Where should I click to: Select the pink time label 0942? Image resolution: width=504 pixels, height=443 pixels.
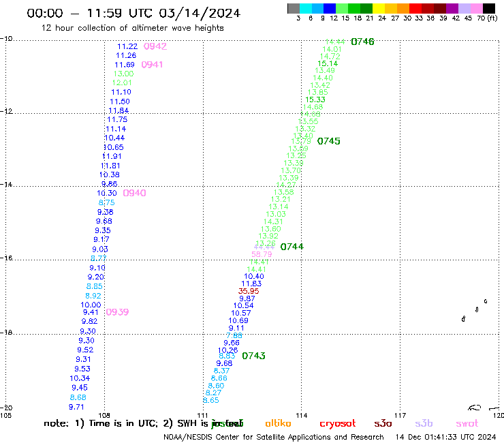coord(155,46)
